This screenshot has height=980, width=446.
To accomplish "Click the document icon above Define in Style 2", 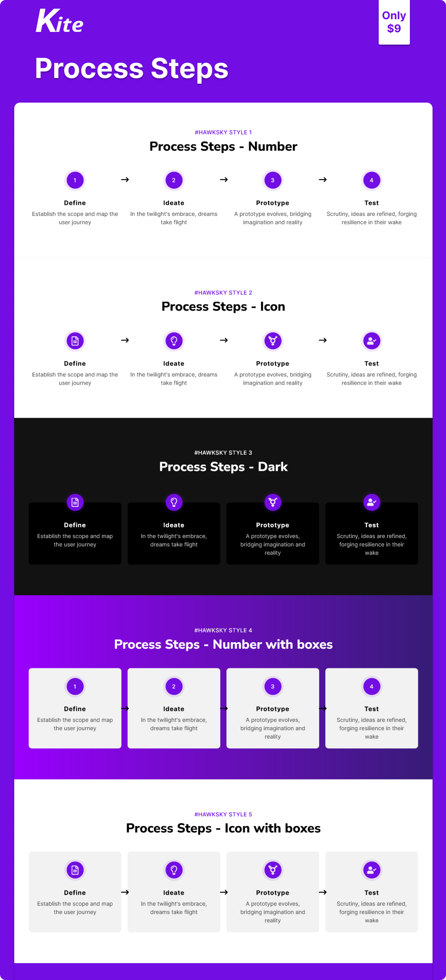I will point(75,341).
